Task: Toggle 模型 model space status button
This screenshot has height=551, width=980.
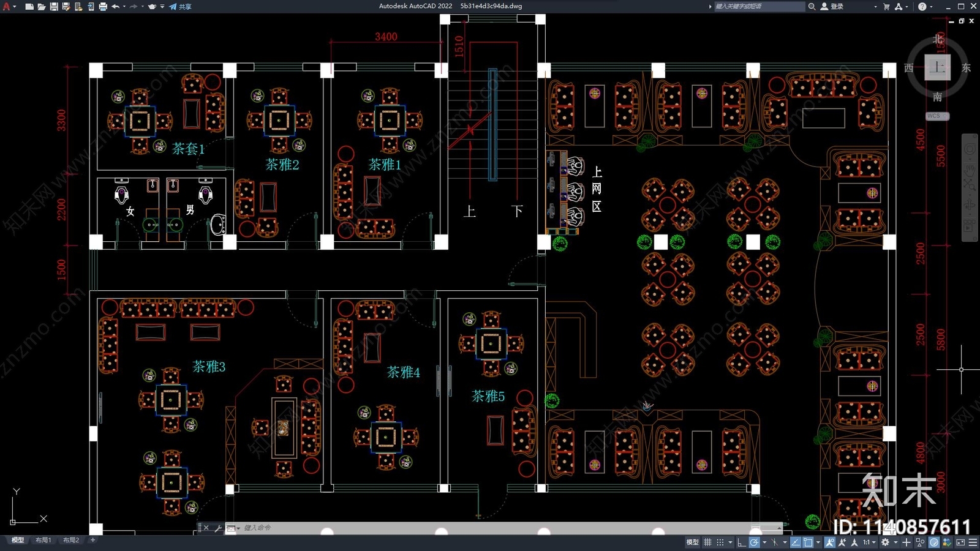Action: (x=692, y=542)
